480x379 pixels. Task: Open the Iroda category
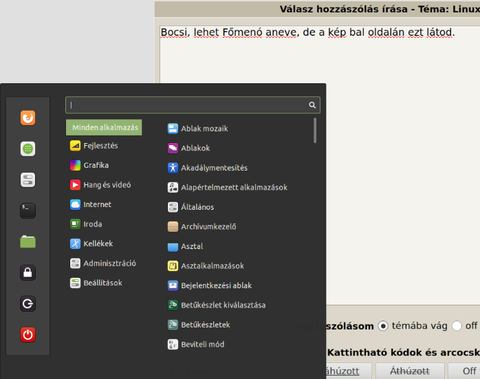(86, 224)
